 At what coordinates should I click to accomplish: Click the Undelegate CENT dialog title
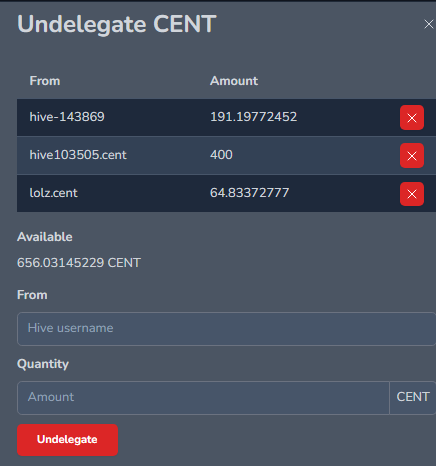point(117,24)
